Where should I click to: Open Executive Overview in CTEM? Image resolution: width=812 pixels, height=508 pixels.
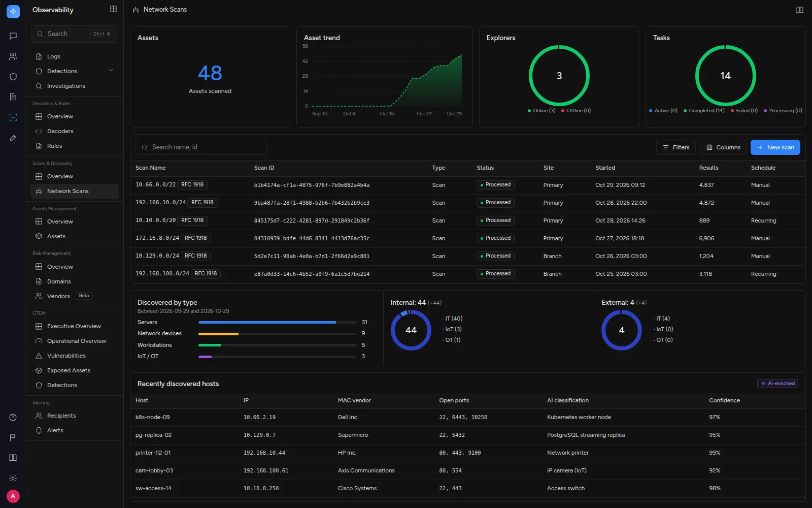point(75,326)
